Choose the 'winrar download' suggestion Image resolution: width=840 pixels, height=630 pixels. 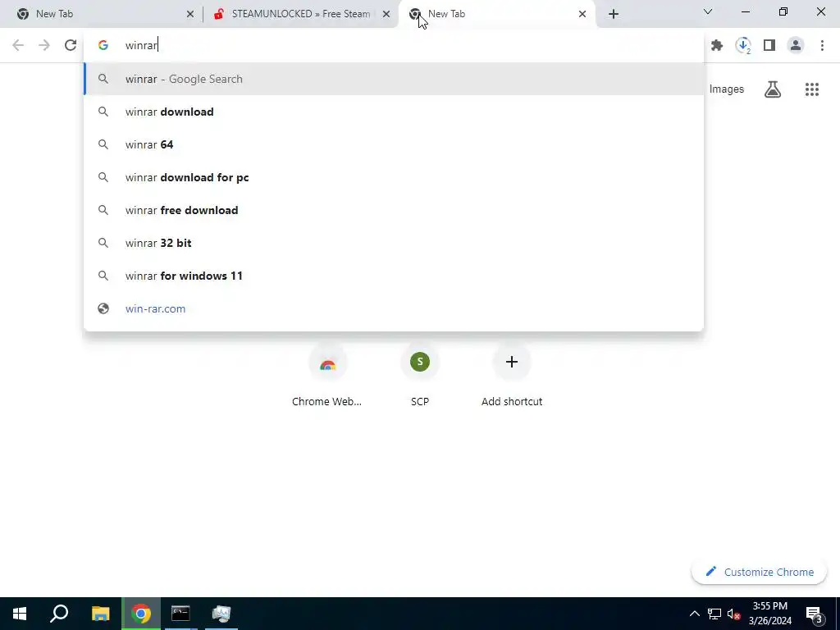pos(394,112)
